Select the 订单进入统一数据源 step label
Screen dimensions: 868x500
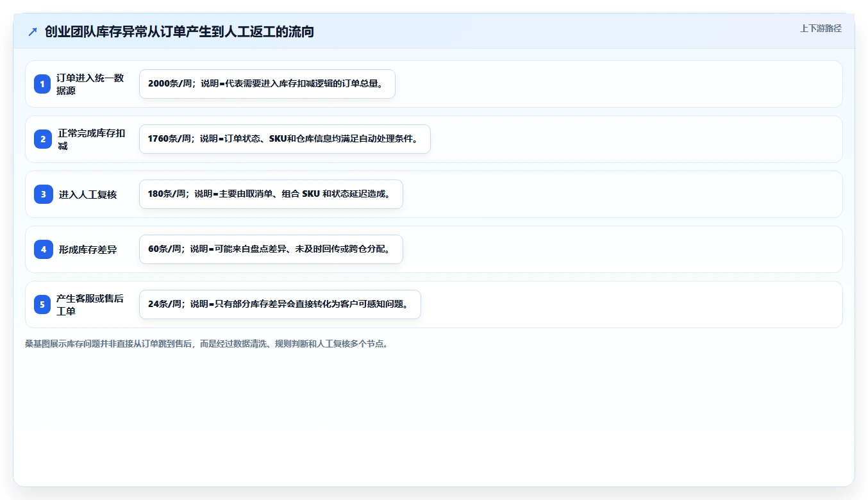coord(90,84)
